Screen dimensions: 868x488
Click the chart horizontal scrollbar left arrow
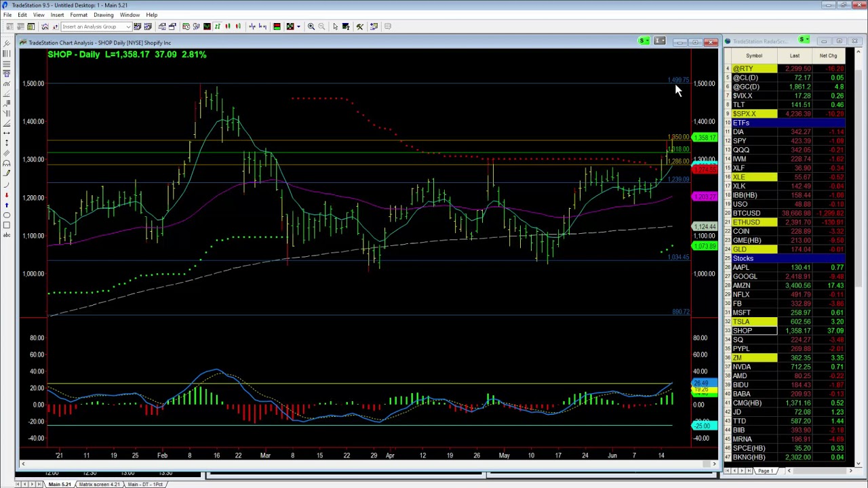(x=23, y=464)
